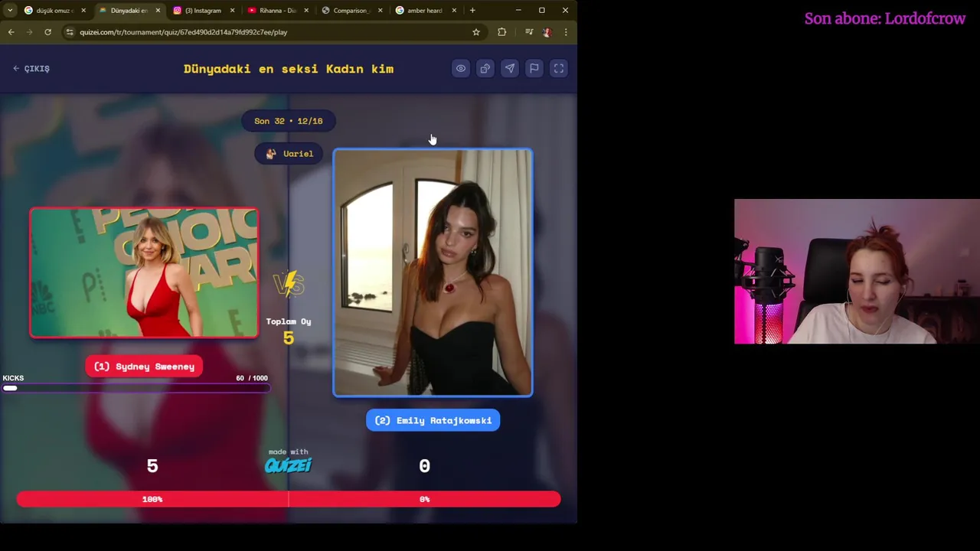Viewport: 980px width, 551px height.
Task: Click the '60 / 1000' kicks counter
Action: [252, 378]
